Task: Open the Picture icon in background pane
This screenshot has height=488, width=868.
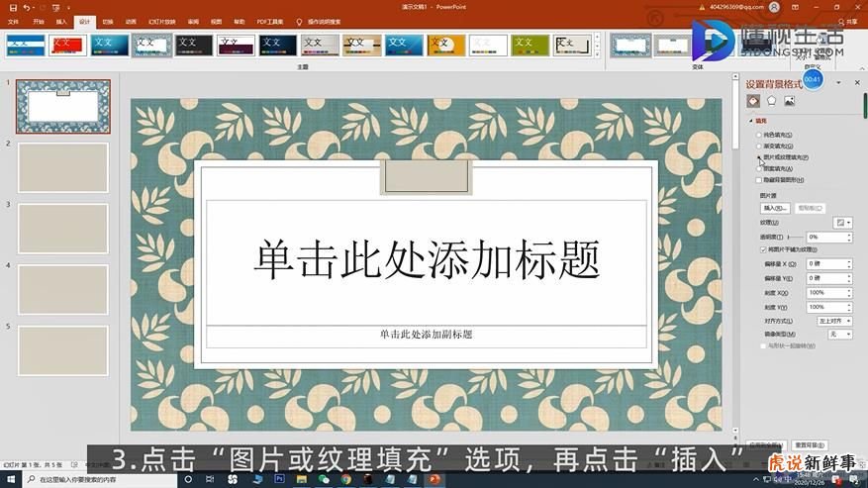Action: [789, 101]
